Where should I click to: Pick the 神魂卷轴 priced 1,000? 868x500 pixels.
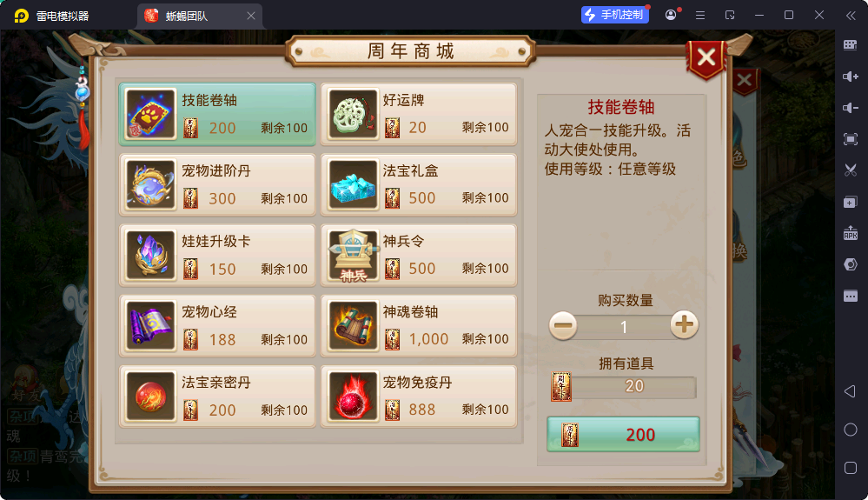pyautogui.click(x=419, y=325)
